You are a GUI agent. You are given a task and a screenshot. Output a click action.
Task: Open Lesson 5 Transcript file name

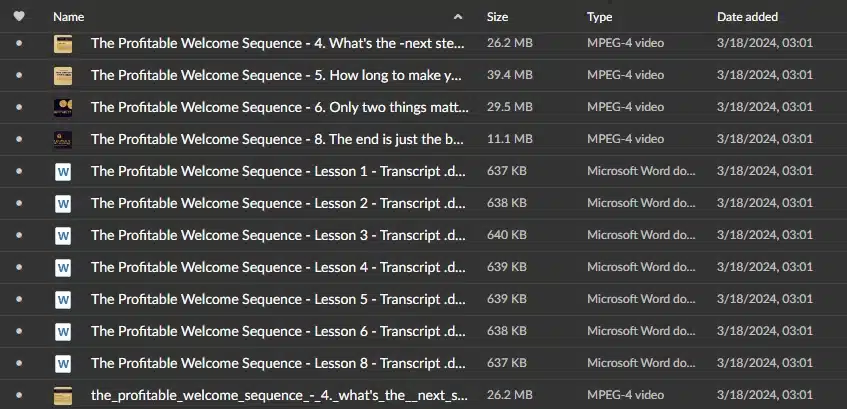tap(278, 299)
